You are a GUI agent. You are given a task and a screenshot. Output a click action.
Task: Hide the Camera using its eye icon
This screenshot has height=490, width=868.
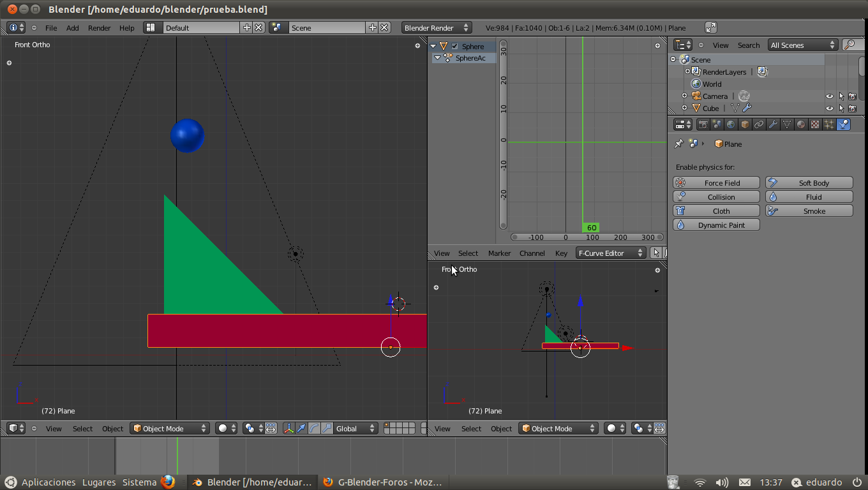tap(829, 96)
